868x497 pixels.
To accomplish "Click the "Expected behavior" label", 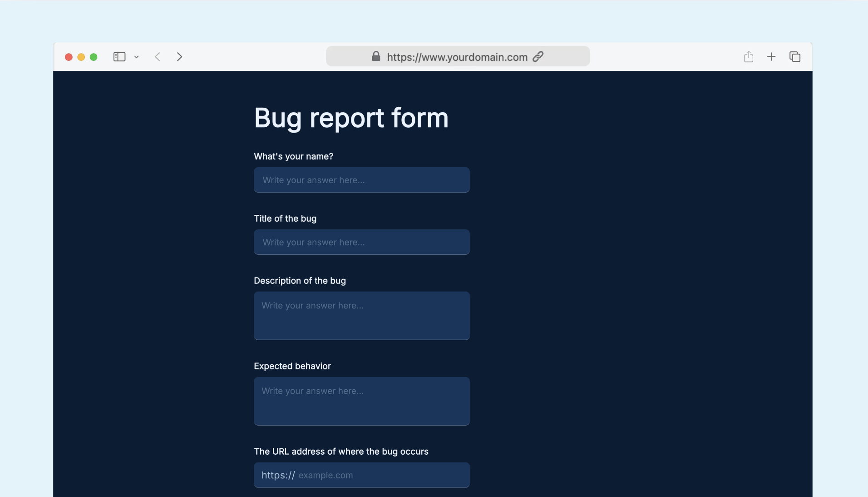I will point(292,366).
